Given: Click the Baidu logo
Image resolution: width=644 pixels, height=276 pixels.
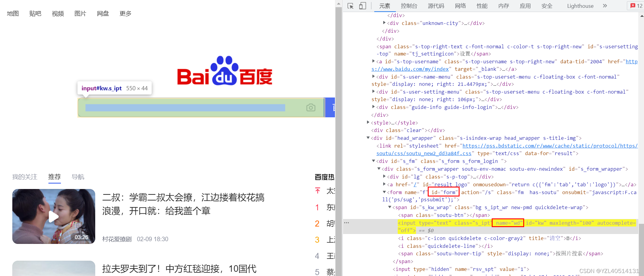Looking at the screenshot, I should [x=225, y=71].
